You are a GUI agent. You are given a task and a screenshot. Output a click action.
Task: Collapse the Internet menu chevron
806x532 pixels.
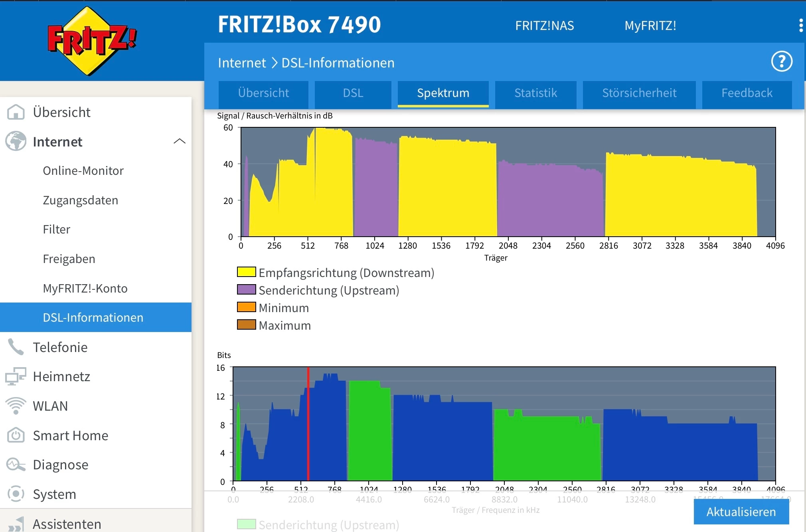180,141
